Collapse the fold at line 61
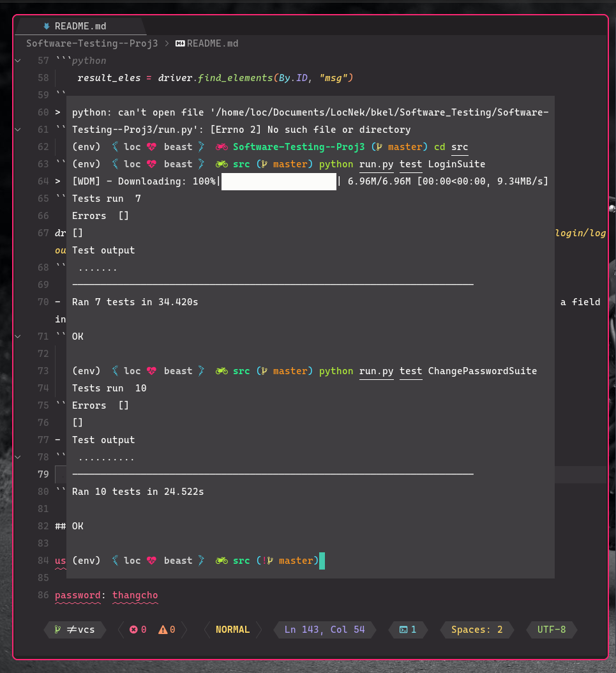 tap(18, 129)
